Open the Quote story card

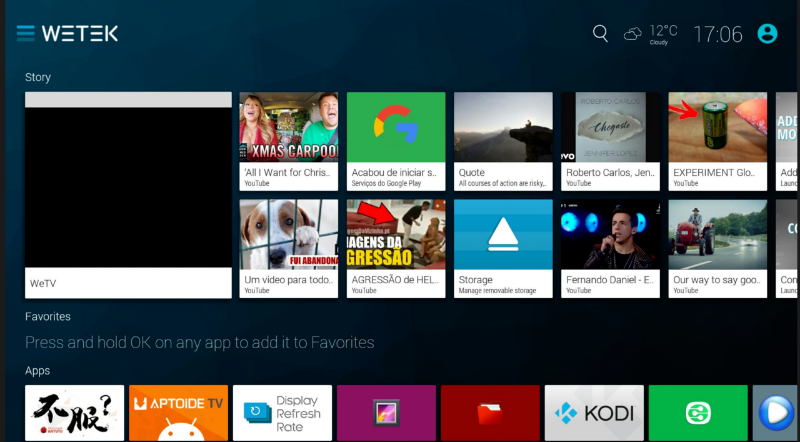point(503,140)
